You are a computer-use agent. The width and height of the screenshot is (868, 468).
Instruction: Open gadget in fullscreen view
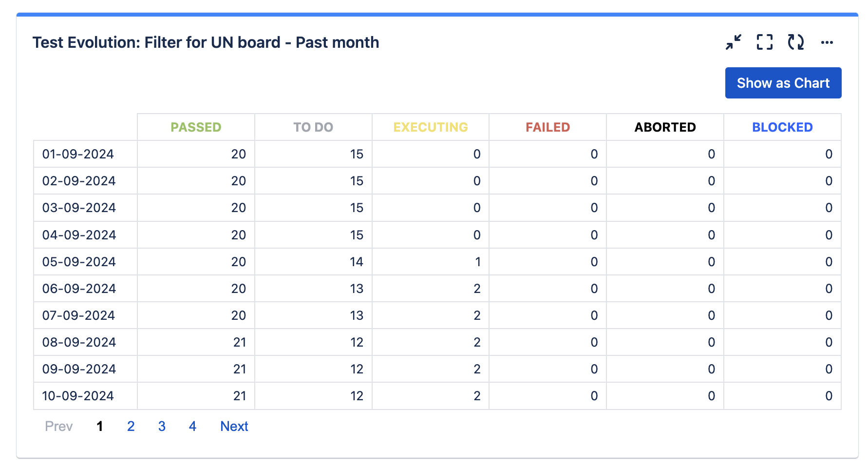[765, 42]
